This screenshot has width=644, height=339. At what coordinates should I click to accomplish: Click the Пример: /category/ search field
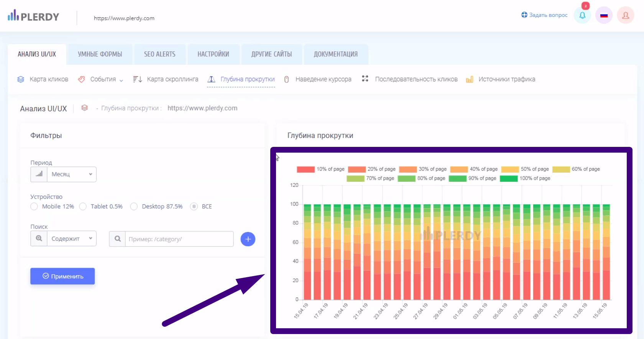point(179,239)
